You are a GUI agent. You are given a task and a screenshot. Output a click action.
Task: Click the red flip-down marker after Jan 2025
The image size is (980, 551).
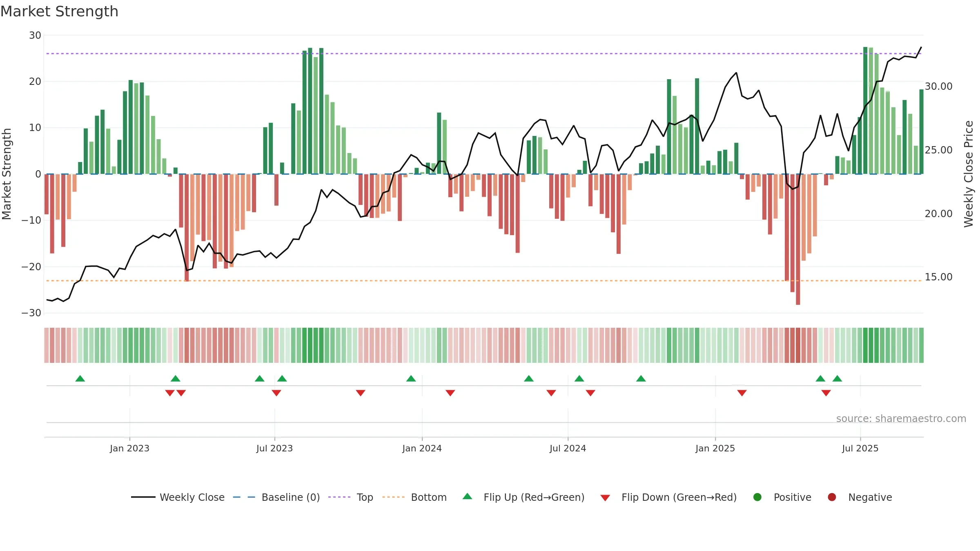pos(742,393)
